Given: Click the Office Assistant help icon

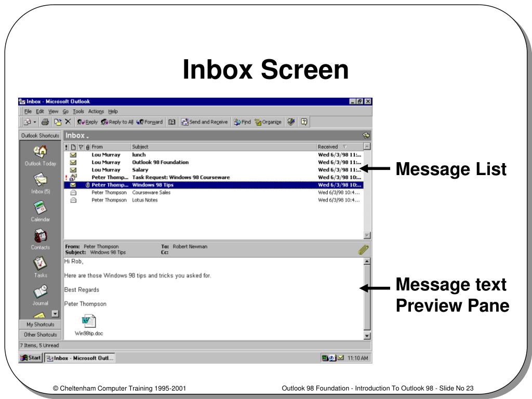Looking at the screenshot, I should click(x=304, y=122).
